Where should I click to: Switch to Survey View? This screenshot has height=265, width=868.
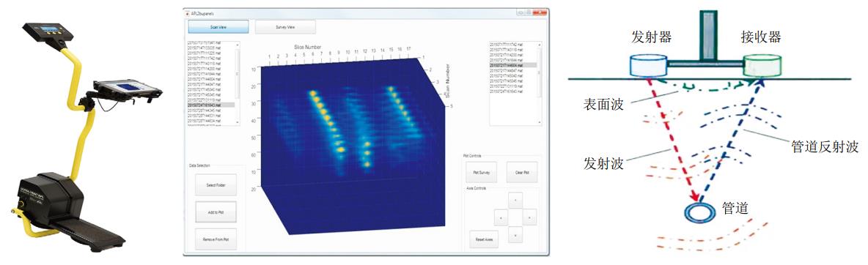tap(285, 27)
